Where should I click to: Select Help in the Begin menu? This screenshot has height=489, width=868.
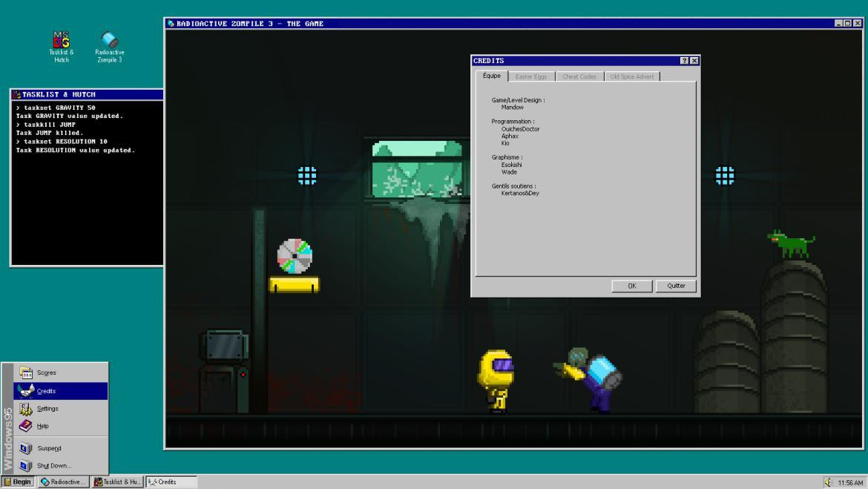(61, 426)
